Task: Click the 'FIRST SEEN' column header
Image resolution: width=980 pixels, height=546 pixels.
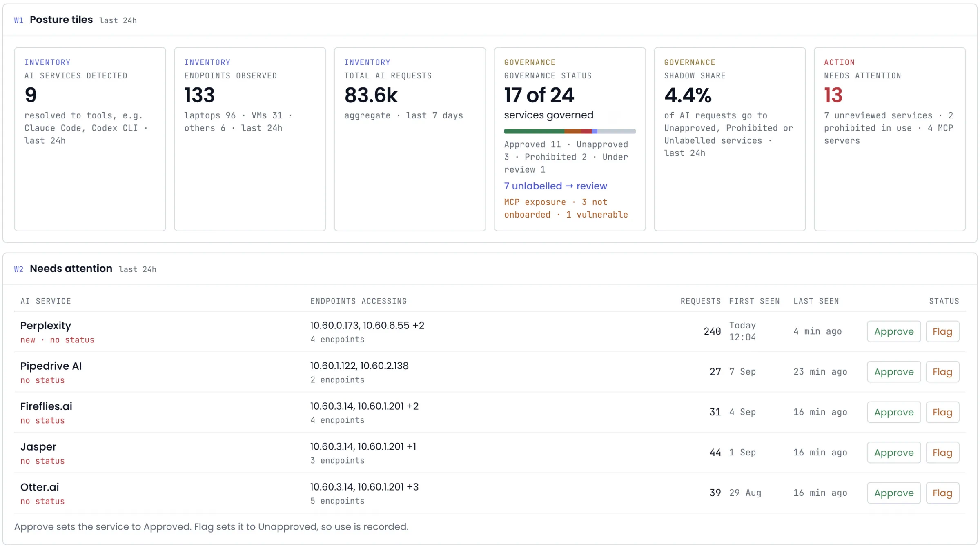Action: coord(755,301)
